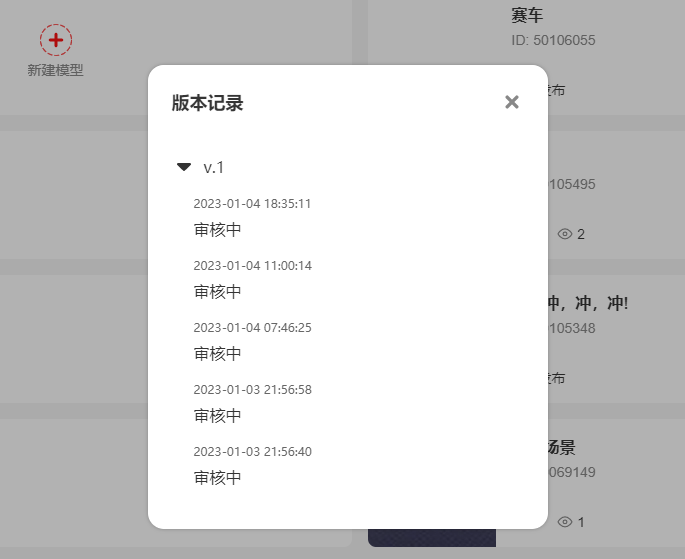This screenshot has width=685, height=559.
Task: Click the eye view-count icon showing 1
Action: pos(565,522)
